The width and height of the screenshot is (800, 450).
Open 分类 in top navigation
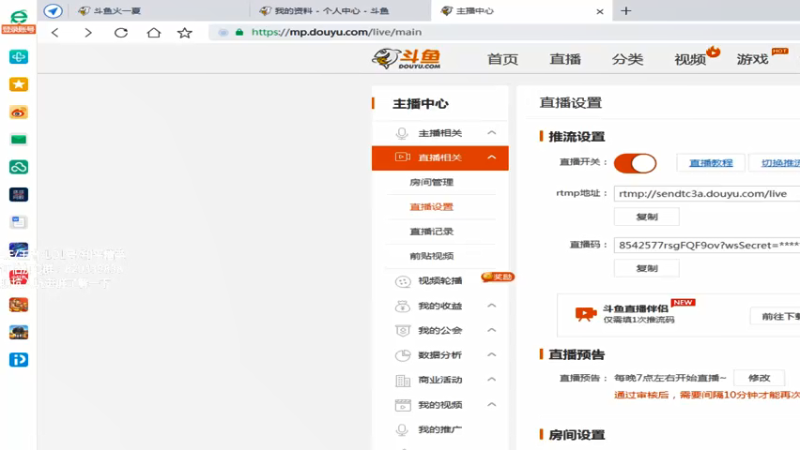coord(627,59)
